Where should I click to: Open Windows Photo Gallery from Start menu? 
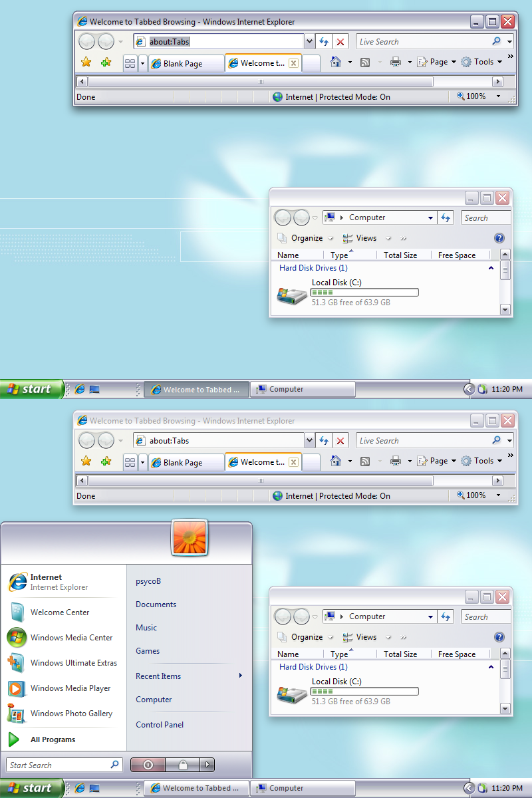click(x=63, y=714)
